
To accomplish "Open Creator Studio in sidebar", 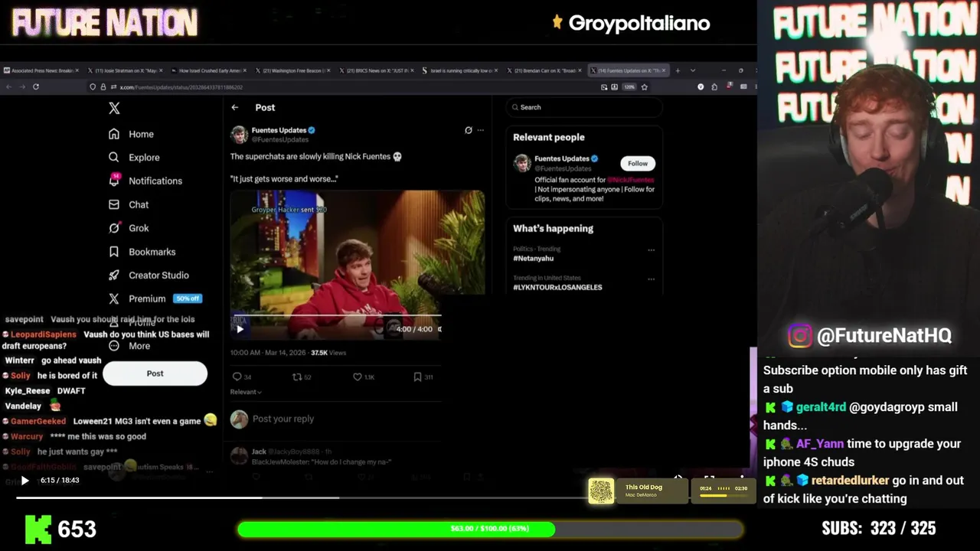I will (x=149, y=275).
